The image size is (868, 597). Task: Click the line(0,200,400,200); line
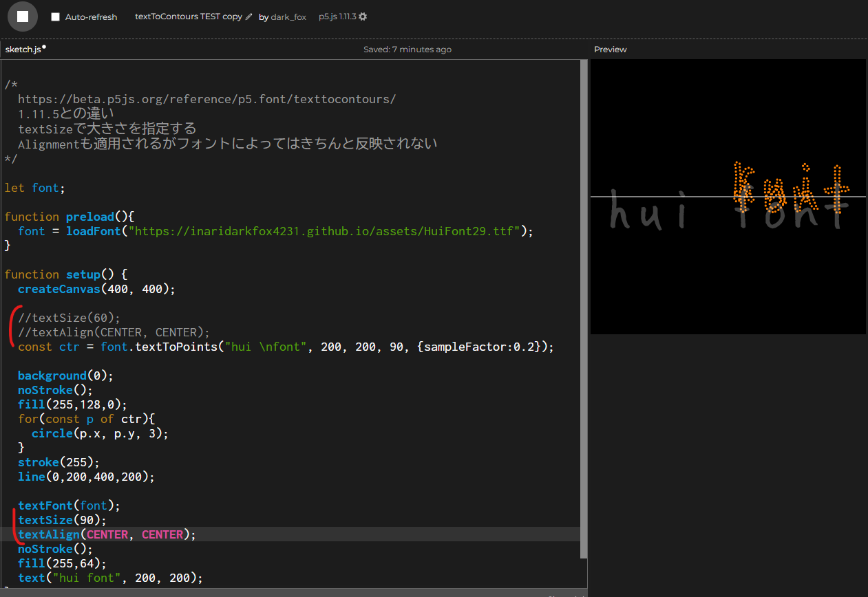pyautogui.click(x=86, y=477)
